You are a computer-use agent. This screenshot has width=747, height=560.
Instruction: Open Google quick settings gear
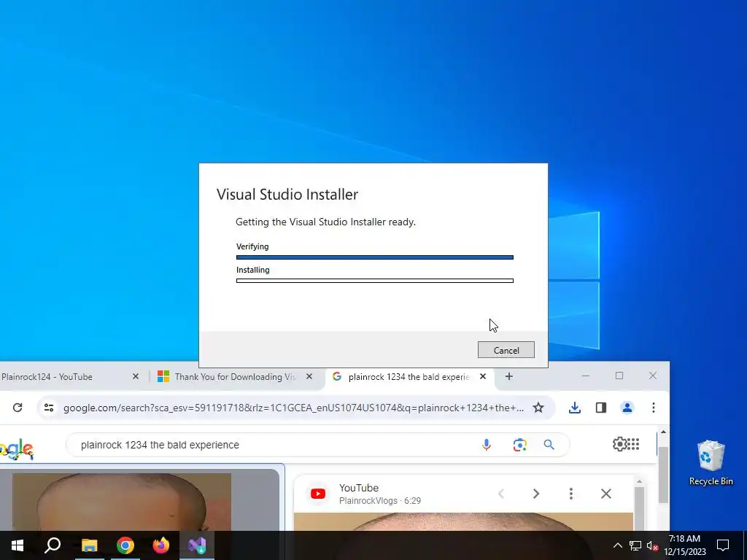tap(619, 444)
